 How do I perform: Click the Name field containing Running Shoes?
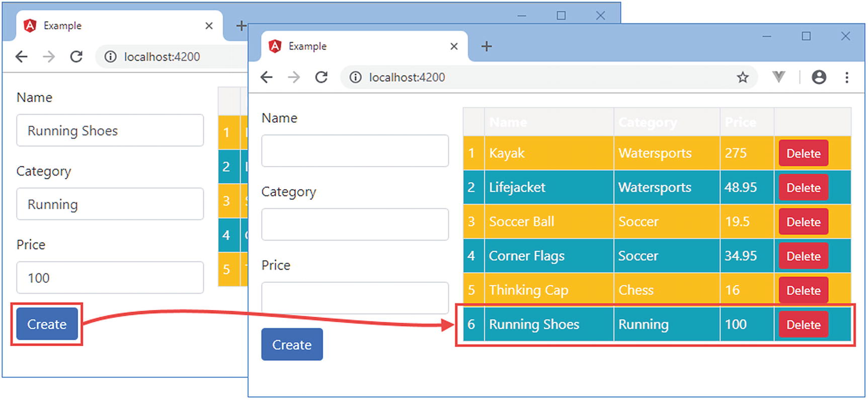110,131
